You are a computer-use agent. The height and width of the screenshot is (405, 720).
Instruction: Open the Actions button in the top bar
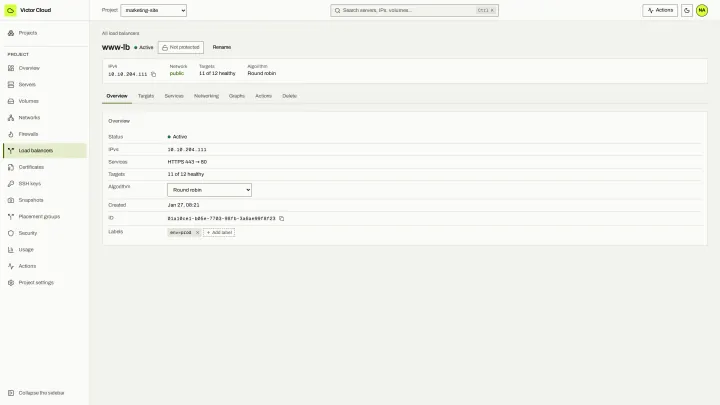(x=660, y=10)
